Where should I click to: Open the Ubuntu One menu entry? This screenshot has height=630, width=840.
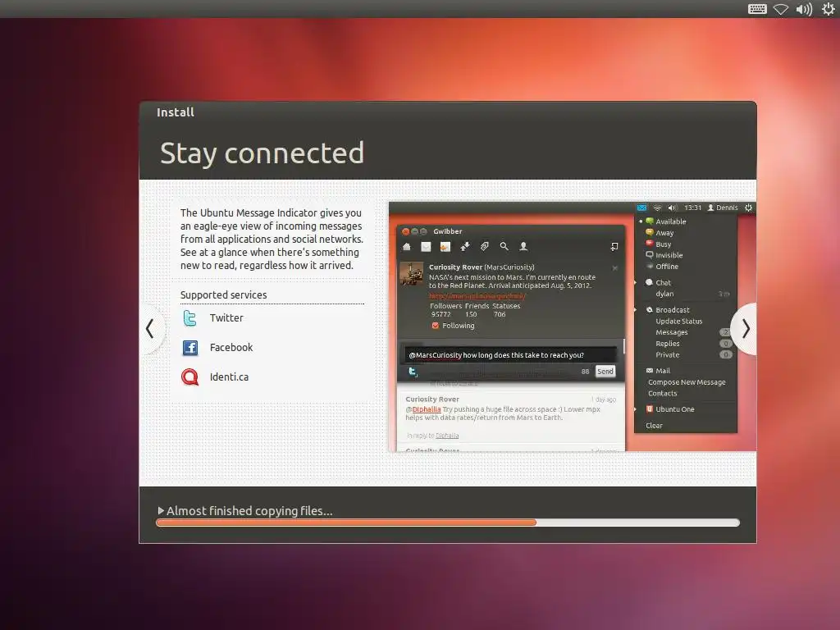tap(675, 409)
